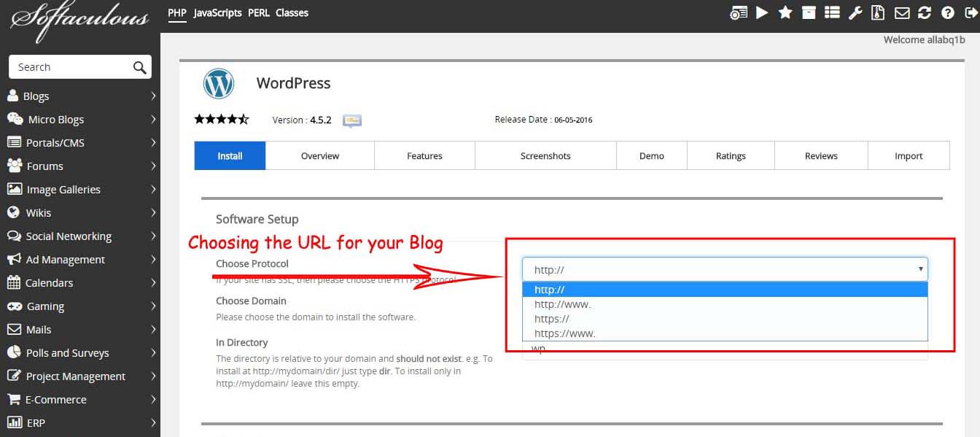980x437 pixels.
Task: Open the envelope email settings icon
Action: click(x=902, y=12)
